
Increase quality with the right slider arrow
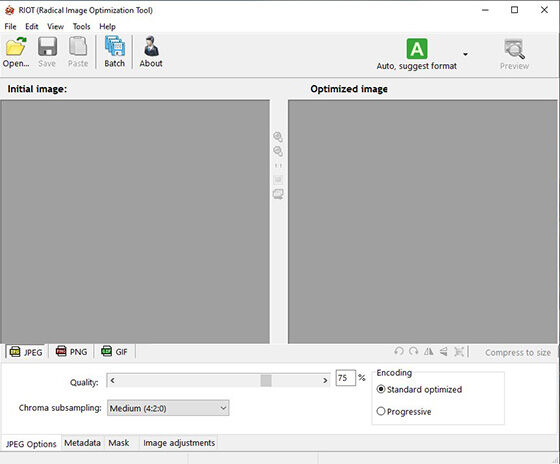[x=325, y=380]
